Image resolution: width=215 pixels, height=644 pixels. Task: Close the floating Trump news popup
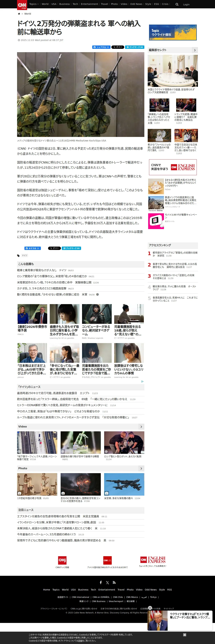click(x=150, y=608)
